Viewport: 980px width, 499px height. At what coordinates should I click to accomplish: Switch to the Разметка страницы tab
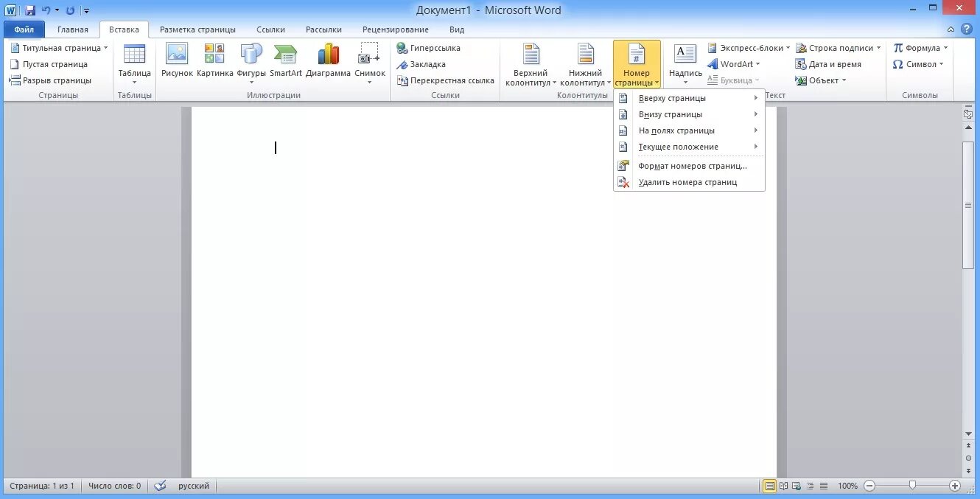coord(197,29)
